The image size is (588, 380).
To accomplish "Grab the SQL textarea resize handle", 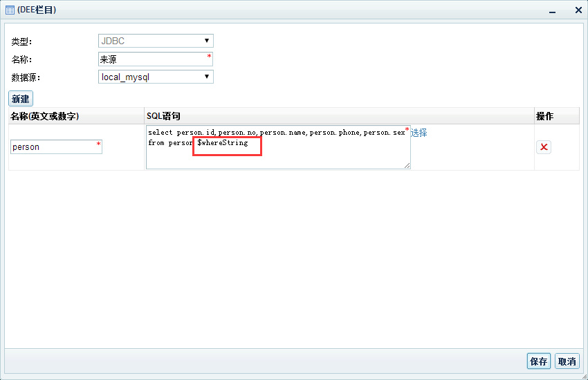I will tap(407, 166).
